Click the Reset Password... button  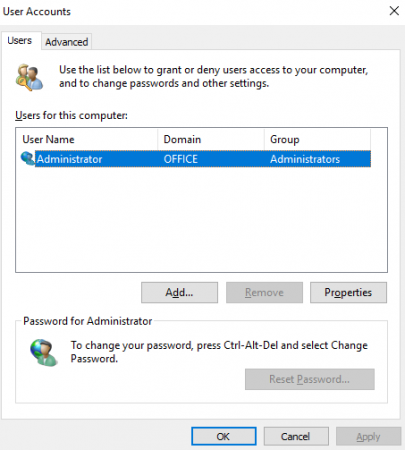[x=310, y=379]
